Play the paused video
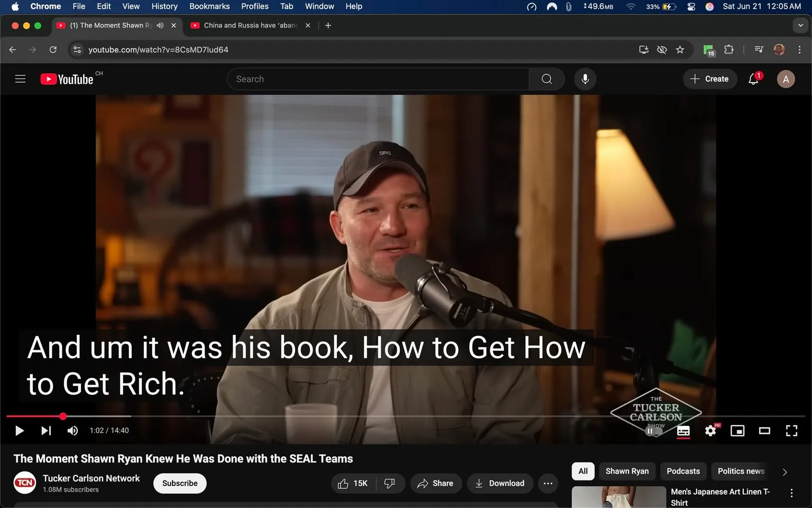This screenshot has height=508, width=812. [x=20, y=431]
